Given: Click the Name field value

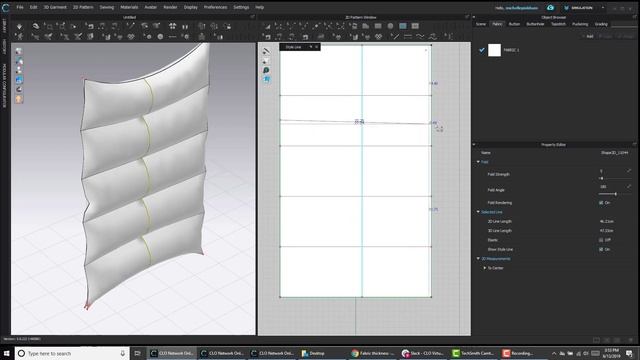Looking at the screenshot, I should (614, 153).
